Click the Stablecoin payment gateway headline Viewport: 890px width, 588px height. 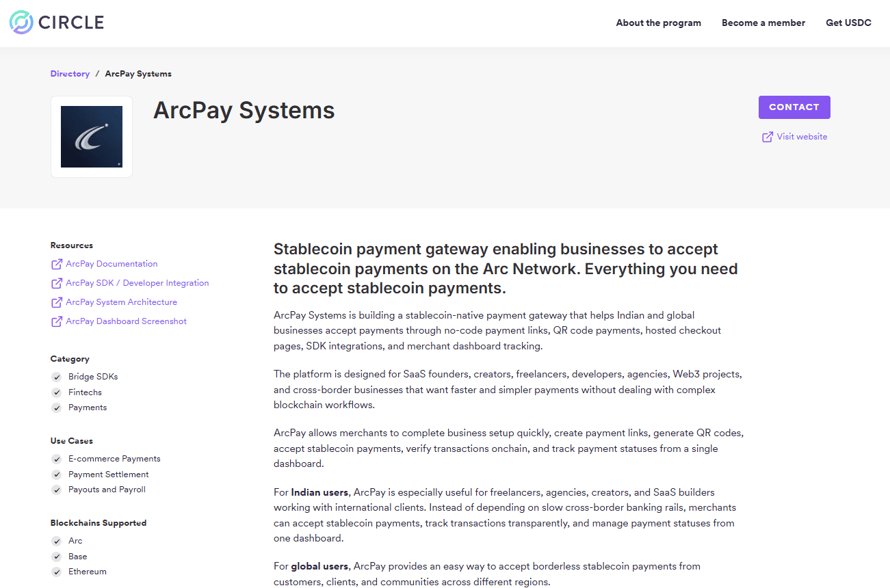pos(506,269)
